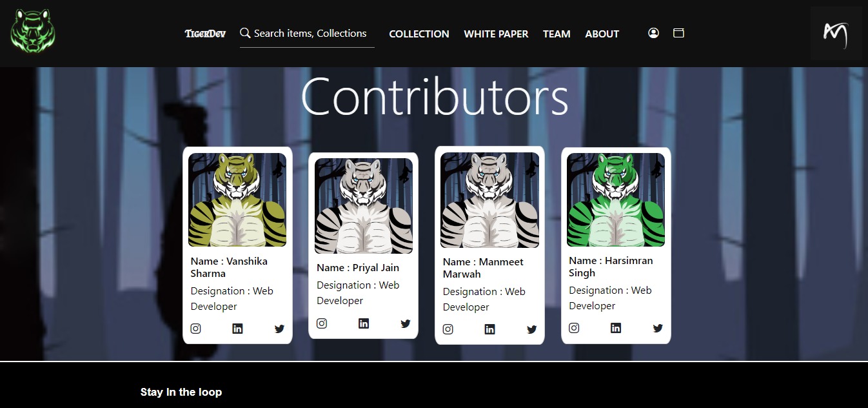Open Priyal Jain's Twitter icon
The image size is (868, 408).
pos(406,323)
